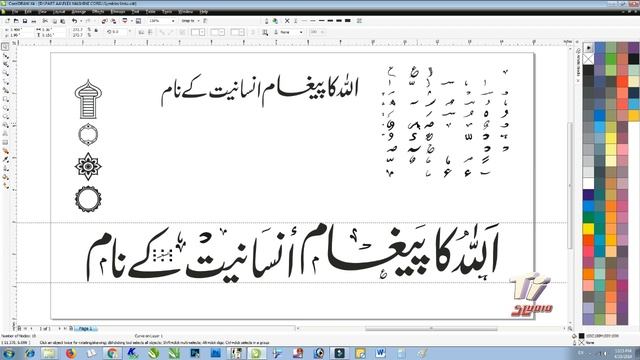Click the Save icon in the toolbar
Viewport: 640px width, 360px height.
[25, 21]
